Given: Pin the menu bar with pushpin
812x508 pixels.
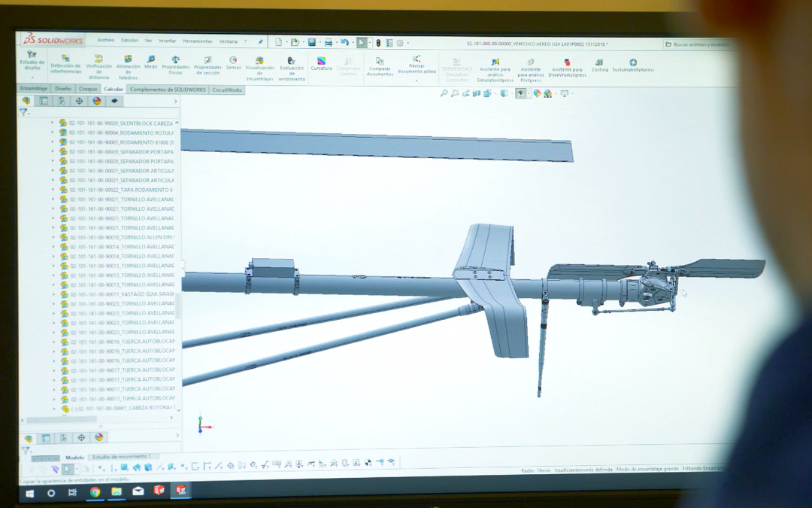Looking at the screenshot, I should pos(260,42).
